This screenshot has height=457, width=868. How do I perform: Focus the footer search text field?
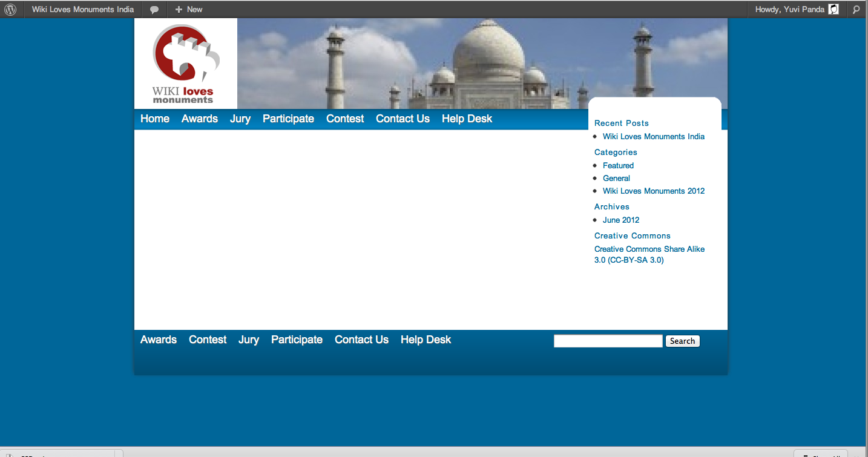point(608,341)
